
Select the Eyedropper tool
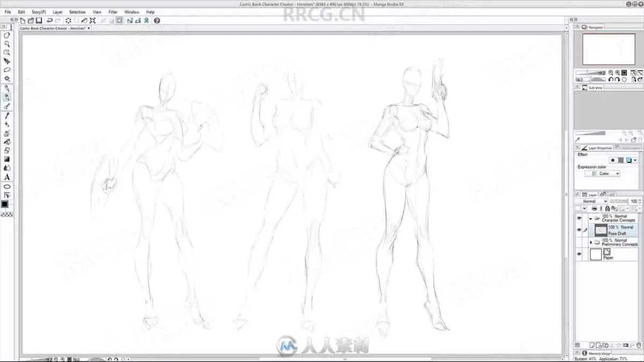pyautogui.click(x=7, y=116)
